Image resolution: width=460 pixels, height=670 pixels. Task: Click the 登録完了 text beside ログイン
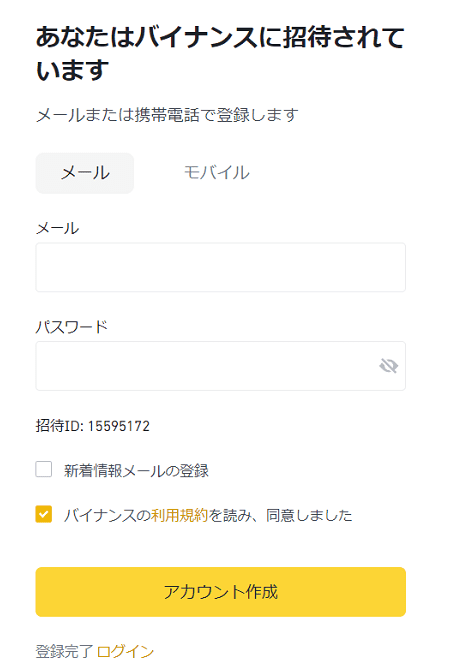(64, 652)
